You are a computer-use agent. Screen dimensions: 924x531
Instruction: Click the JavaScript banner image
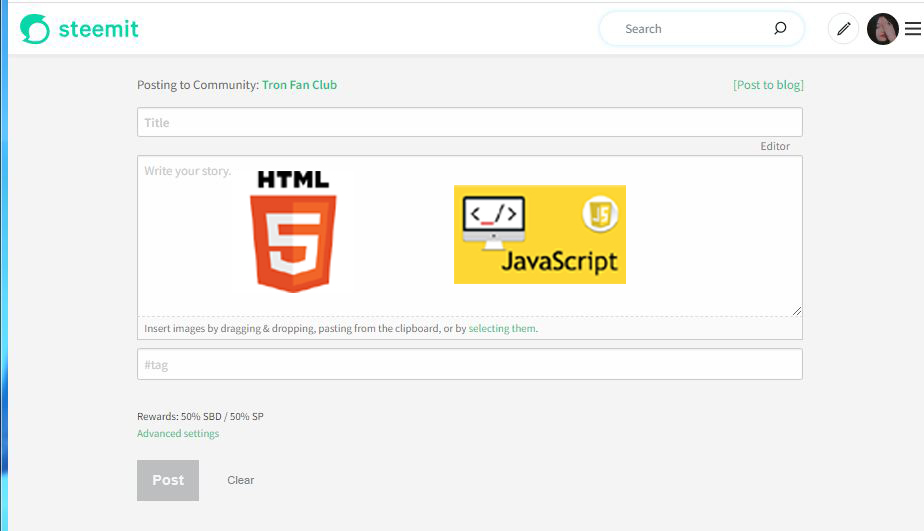540,235
